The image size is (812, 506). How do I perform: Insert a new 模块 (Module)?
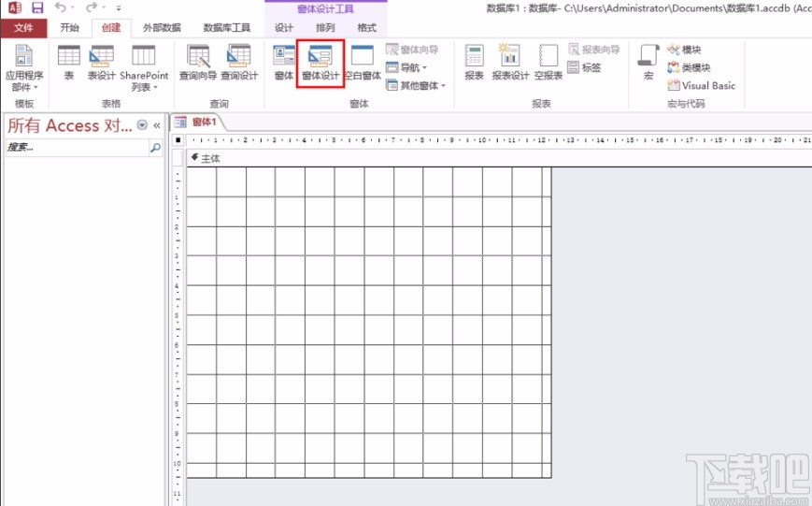[x=684, y=50]
